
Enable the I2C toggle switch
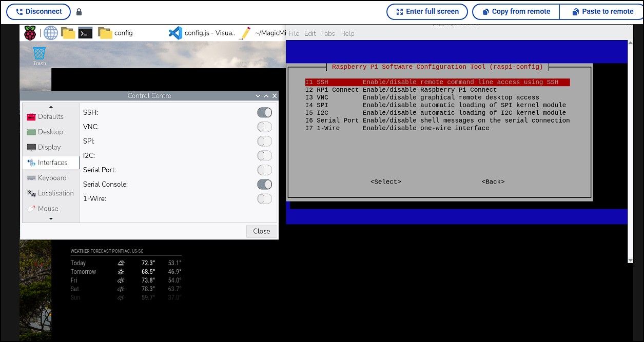(x=264, y=155)
